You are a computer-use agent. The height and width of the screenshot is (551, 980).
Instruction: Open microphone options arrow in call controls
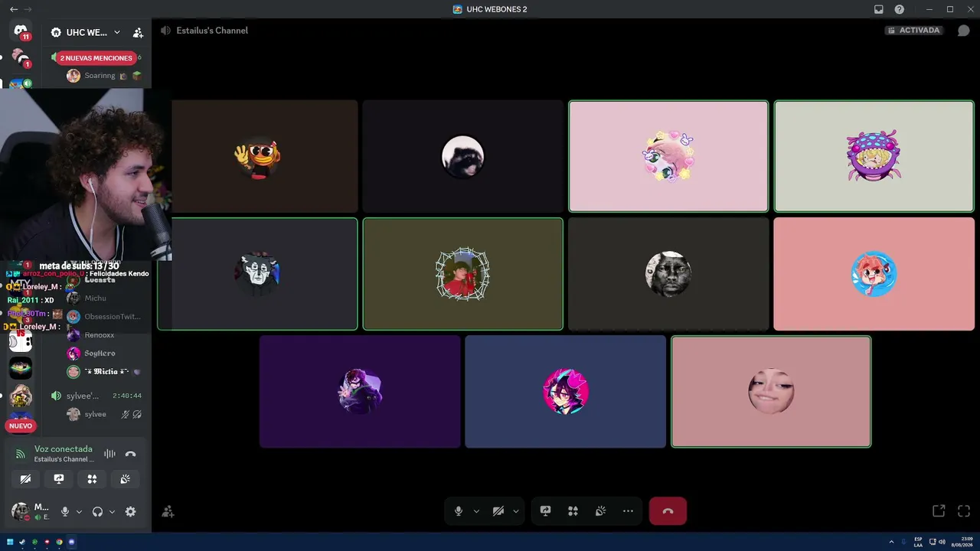(476, 511)
